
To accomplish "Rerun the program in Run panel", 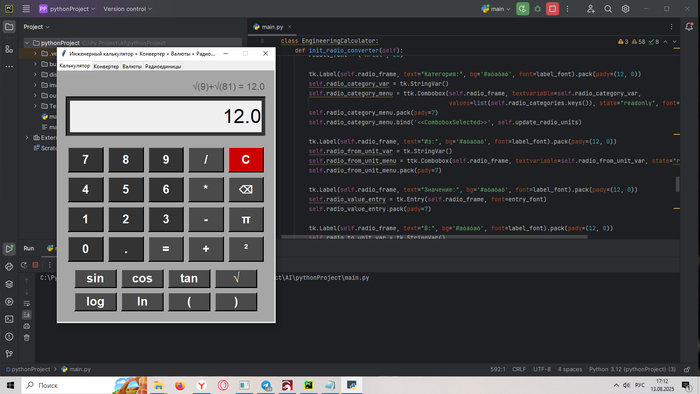I will (24, 265).
